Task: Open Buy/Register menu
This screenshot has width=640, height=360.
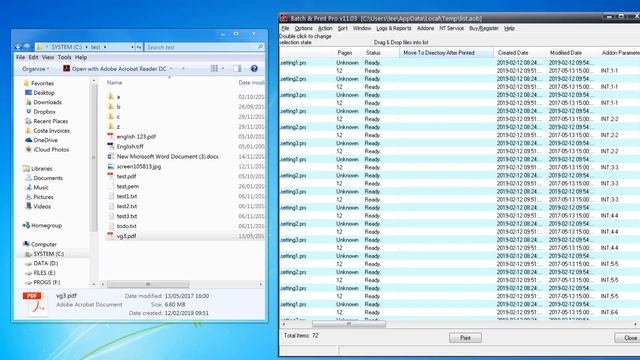Action: click(x=484, y=28)
